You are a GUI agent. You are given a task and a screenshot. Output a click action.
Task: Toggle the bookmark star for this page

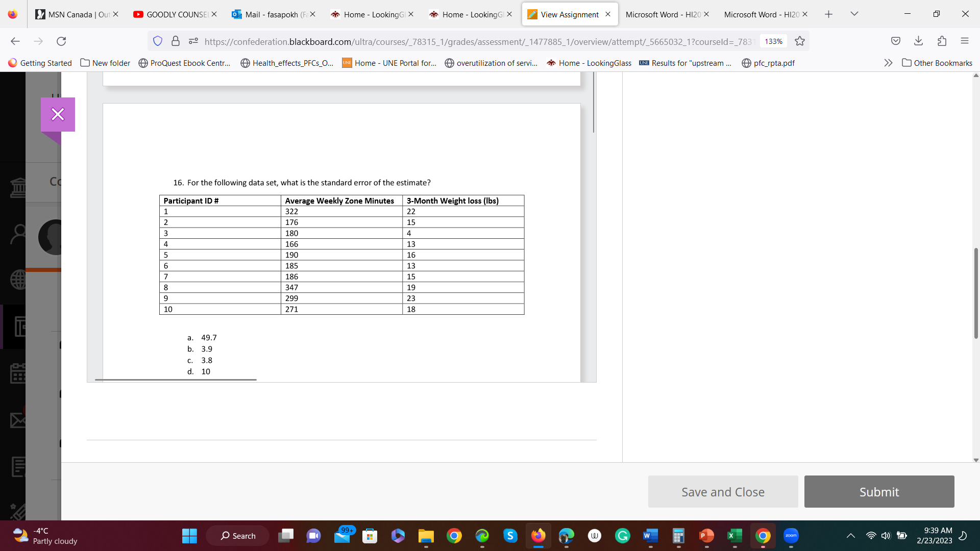(x=800, y=41)
